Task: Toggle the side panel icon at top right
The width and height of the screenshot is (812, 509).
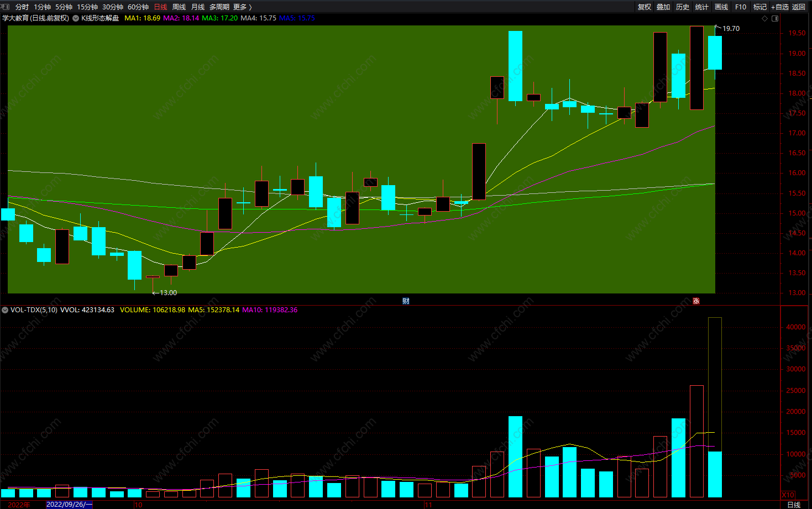Action: click(775, 18)
